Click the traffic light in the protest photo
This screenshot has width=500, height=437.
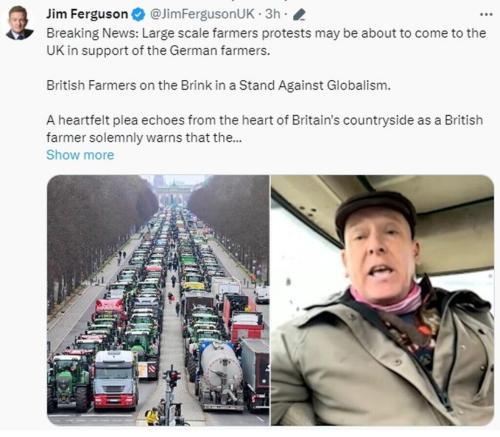click(172, 377)
